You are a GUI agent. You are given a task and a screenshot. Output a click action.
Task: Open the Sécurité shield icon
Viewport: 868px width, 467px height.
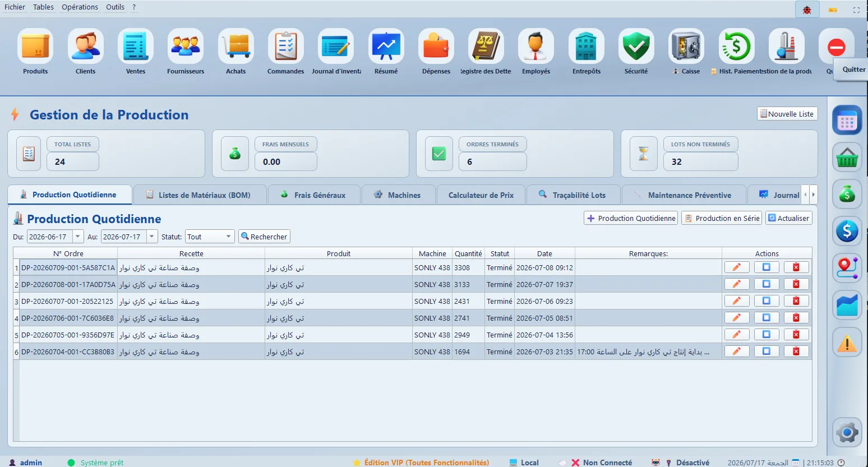point(636,47)
